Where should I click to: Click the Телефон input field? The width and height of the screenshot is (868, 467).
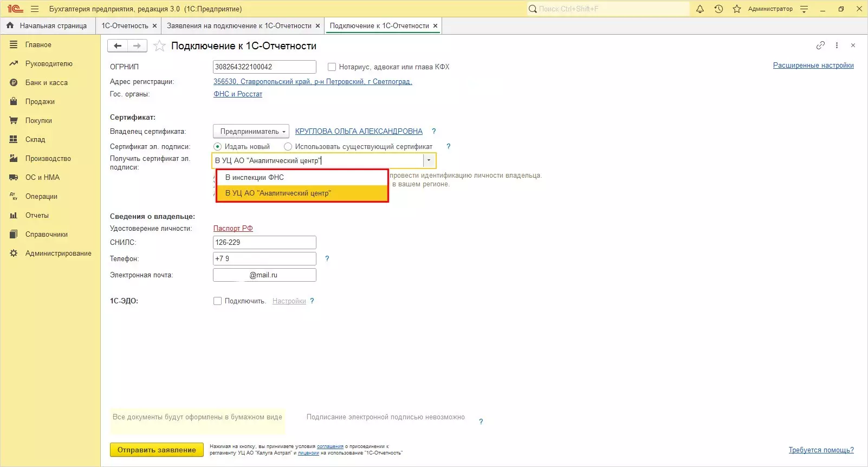tap(264, 258)
